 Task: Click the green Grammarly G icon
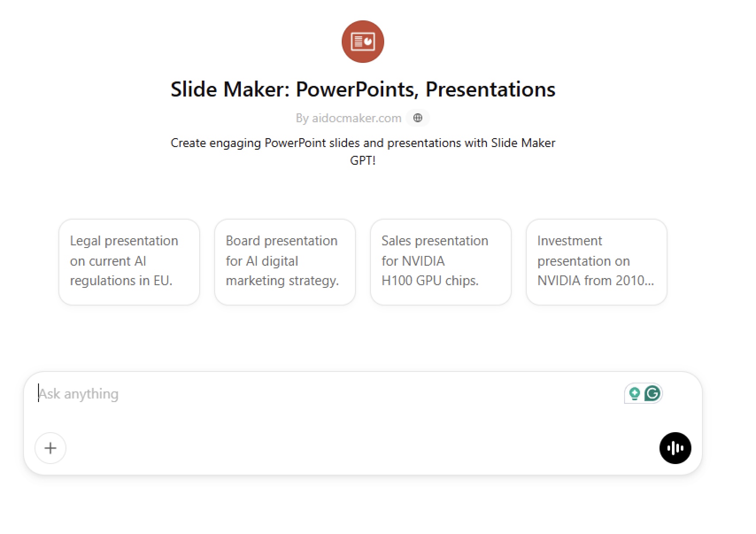click(652, 393)
